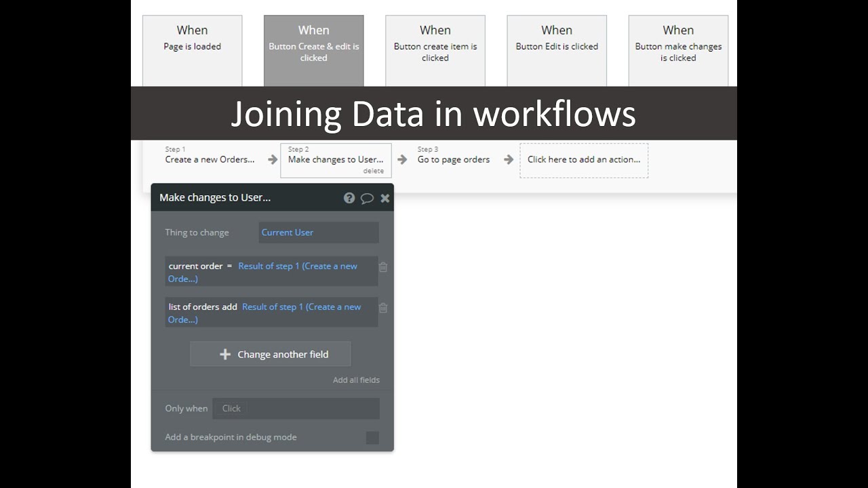This screenshot has width=868, height=488.
Task: Edit the list of orders Result of step 1 expression
Action: point(301,307)
